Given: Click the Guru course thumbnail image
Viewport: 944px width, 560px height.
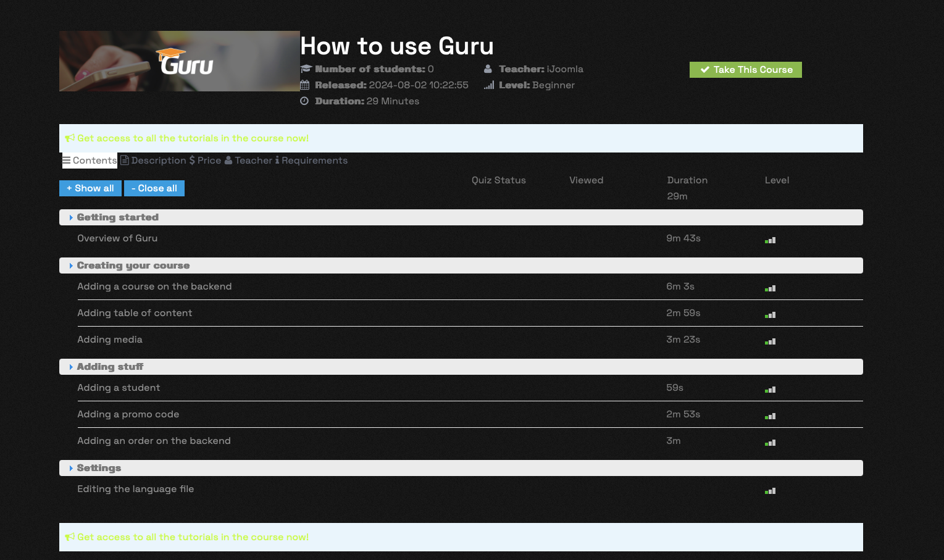Looking at the screenshot, I should (x=180, y=61).
